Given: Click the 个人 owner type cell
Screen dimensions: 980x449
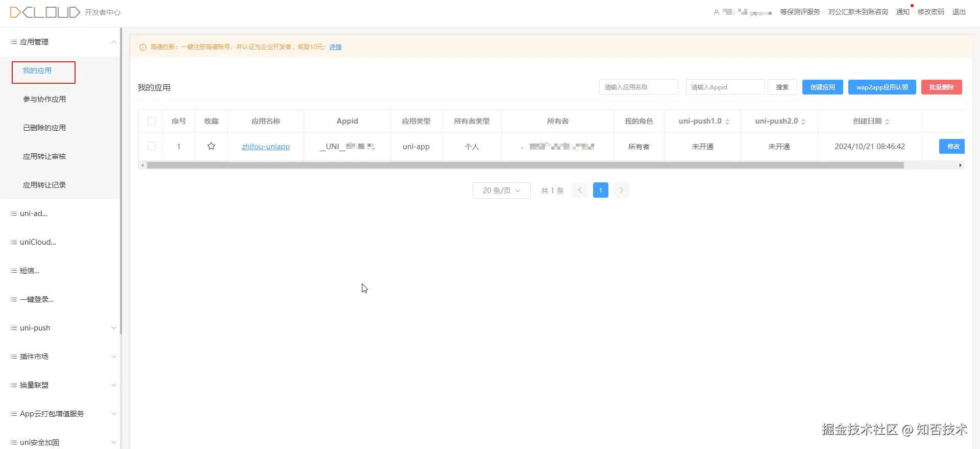Looking at the screenshot, I should (x=472, y=147).
